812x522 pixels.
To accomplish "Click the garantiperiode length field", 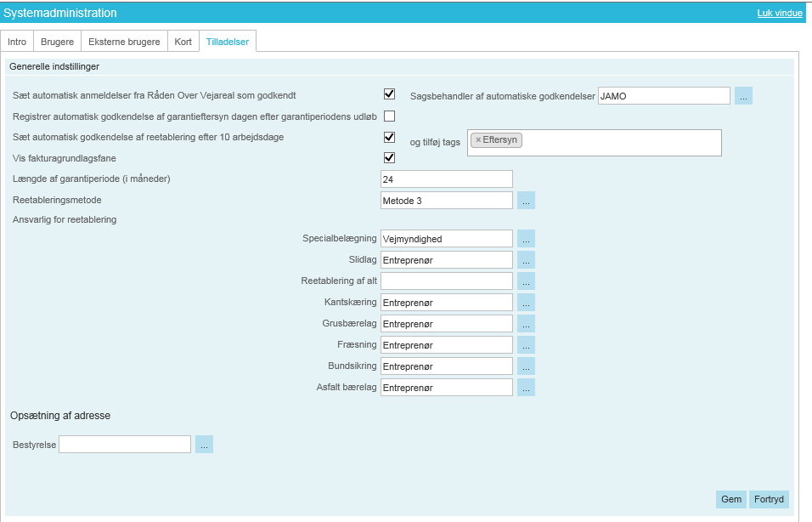I will click(447, 179).
